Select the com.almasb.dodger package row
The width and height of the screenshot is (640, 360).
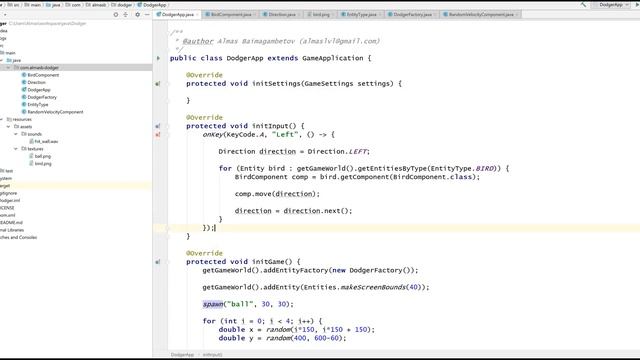click(x=76, y=68)
